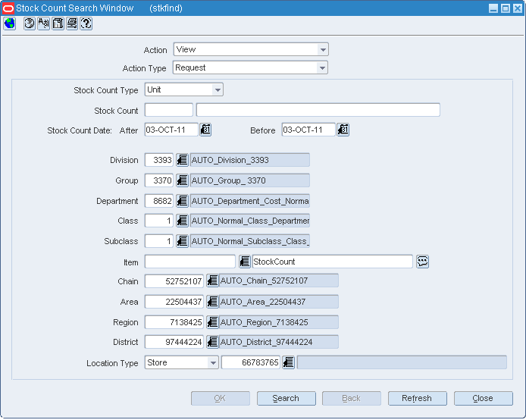Open the Region list of values
This screenshot has width=526, height=420.
[x=212, y=322]
